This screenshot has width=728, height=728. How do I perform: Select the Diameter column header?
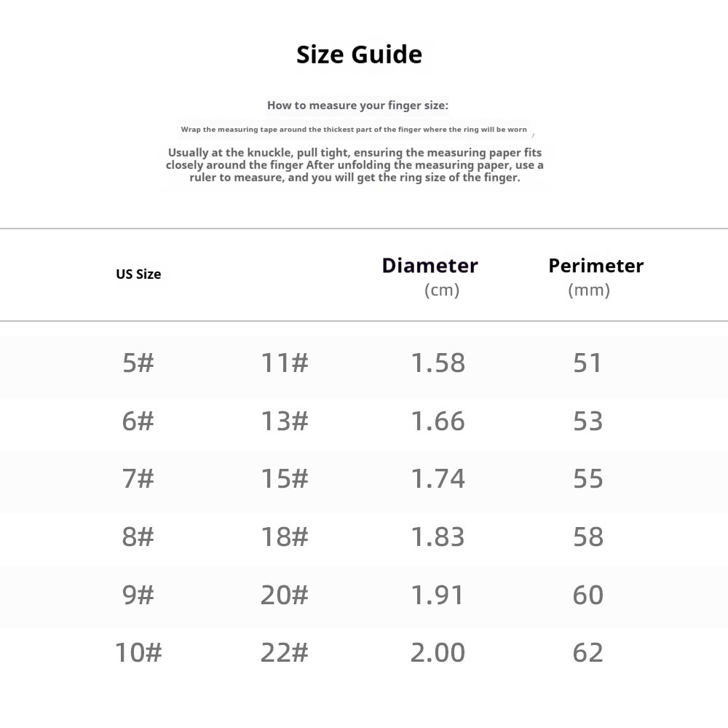430,266
